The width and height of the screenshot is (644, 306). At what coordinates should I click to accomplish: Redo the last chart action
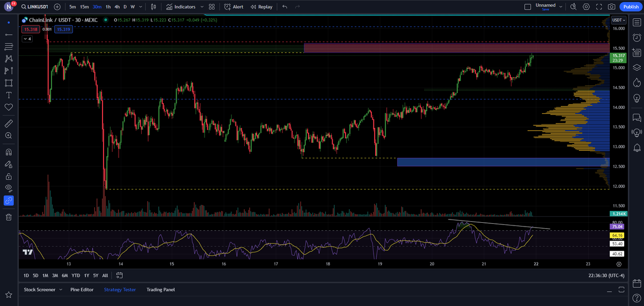pyautogui.click(x=297, y=7)
